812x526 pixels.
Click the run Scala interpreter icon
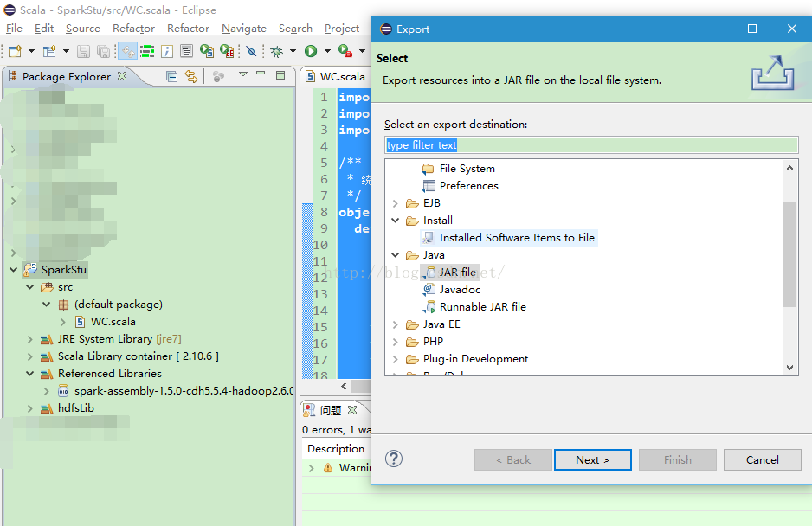pyautogui.click(x=207, y=51)
